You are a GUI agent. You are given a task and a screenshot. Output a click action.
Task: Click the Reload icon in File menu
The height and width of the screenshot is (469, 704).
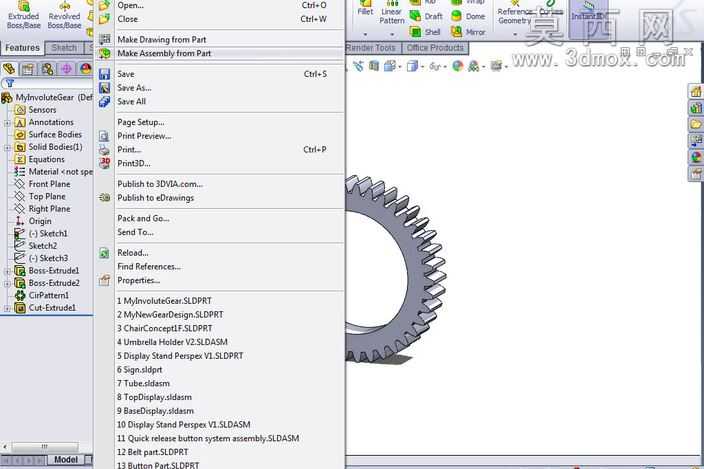click(104, 253)
